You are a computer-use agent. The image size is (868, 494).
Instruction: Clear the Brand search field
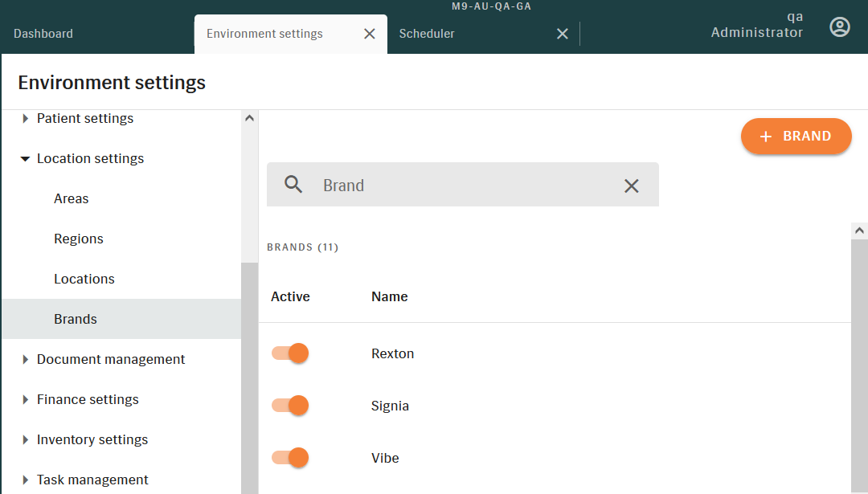631,186
